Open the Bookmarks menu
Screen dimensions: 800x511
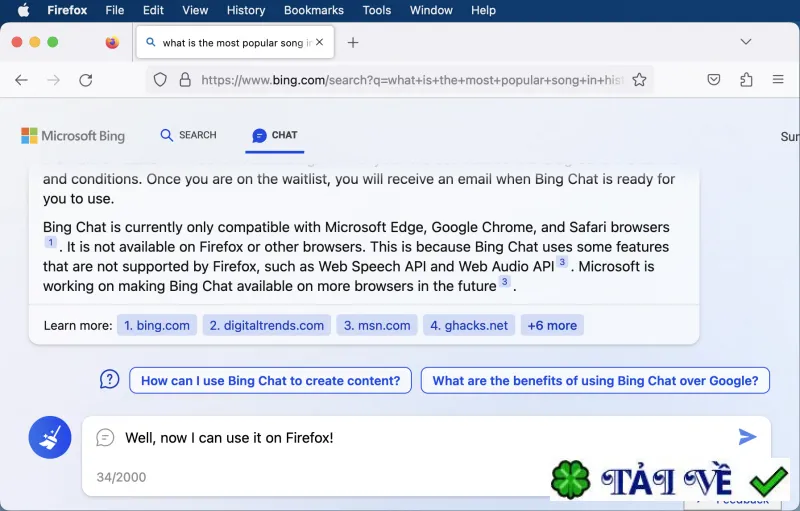pyautogui.click(x=314, y=10)
